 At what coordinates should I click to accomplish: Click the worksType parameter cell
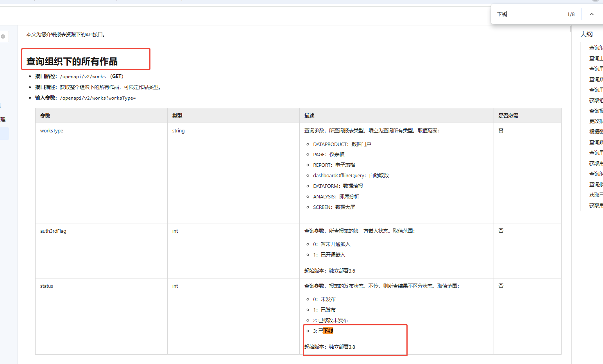tap(52, 131)
